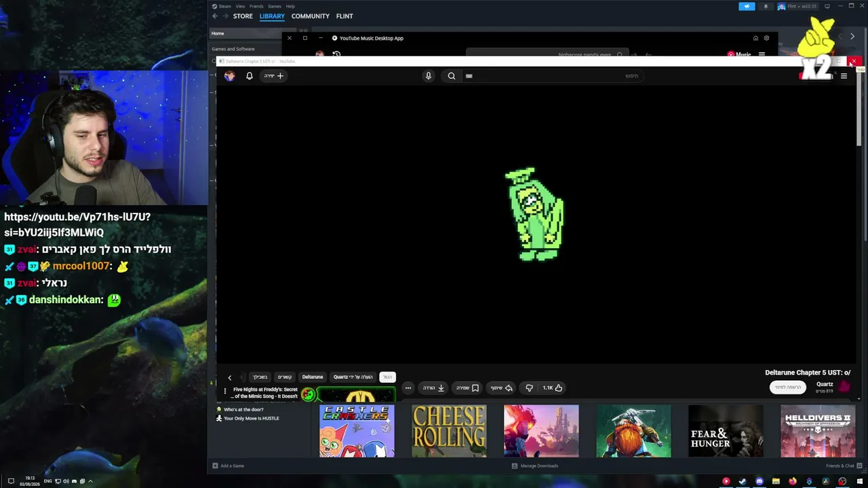Image resolution: width=868 pixels, height=488 pixels.
Task: Go back with Steam's back arrow
Action: click(x=215, y=16)
